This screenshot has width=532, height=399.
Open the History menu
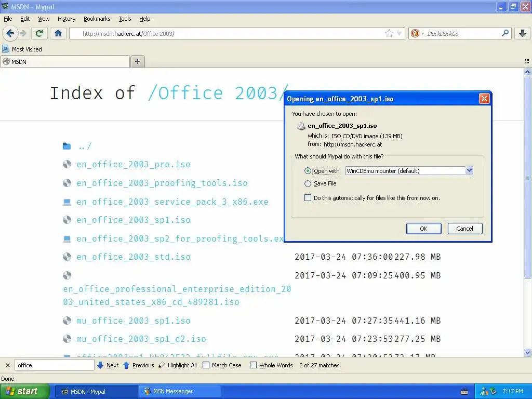pos(66,19)
